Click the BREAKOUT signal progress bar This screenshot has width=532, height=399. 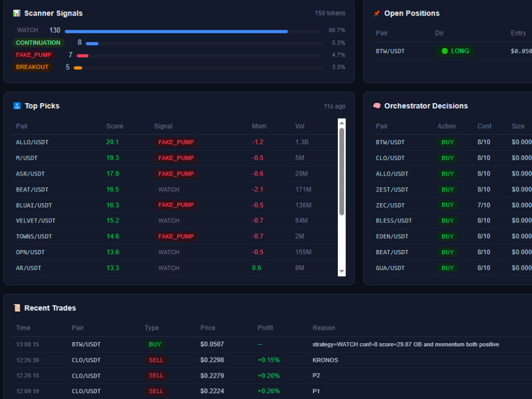(x=197, y=68)
